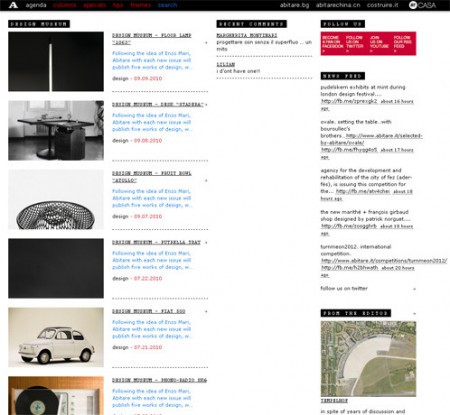This screenshot has width=450, height=415.
Task: Open the Design Museum Putrella Tray title
Action: [156, 242]
